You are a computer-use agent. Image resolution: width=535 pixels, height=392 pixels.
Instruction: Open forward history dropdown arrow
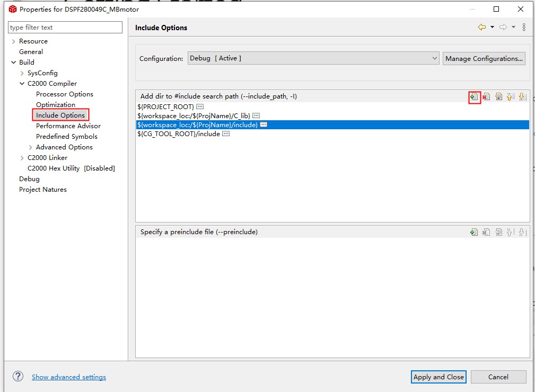point(513,27)
